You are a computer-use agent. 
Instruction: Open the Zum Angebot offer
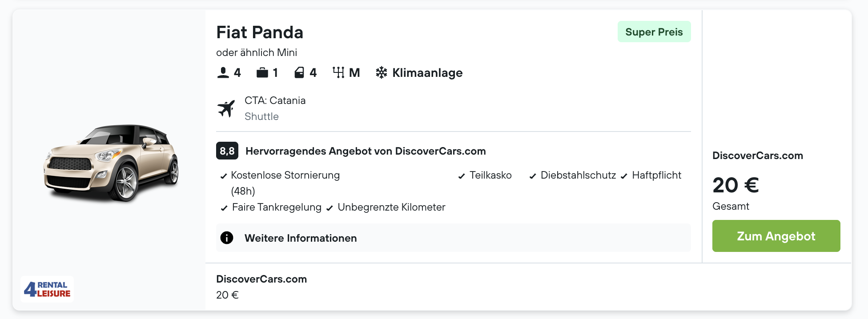click(776, 236)
